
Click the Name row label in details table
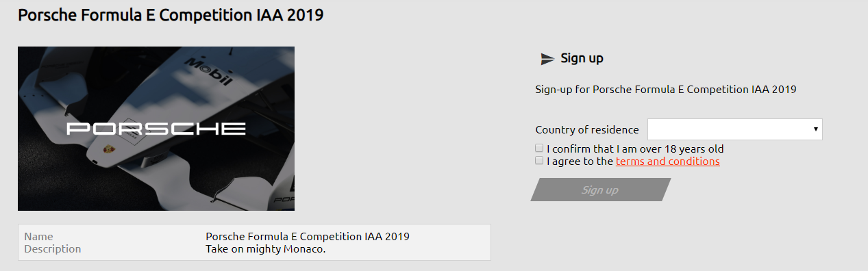(x=38, y=236)
